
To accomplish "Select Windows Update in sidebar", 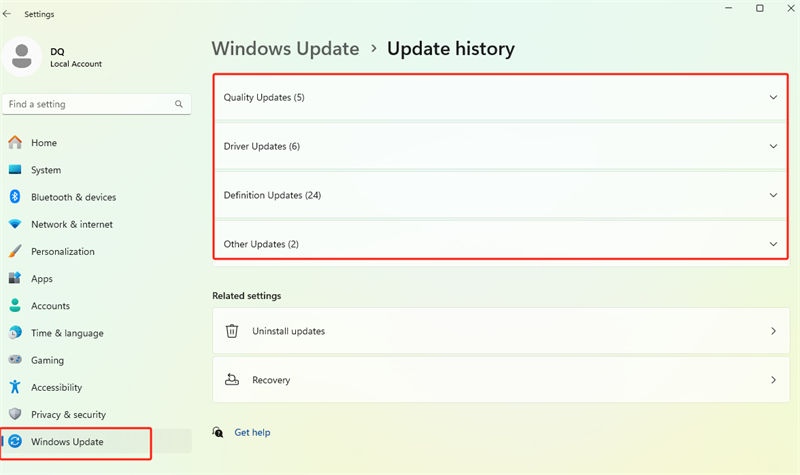I will [97, 441].
